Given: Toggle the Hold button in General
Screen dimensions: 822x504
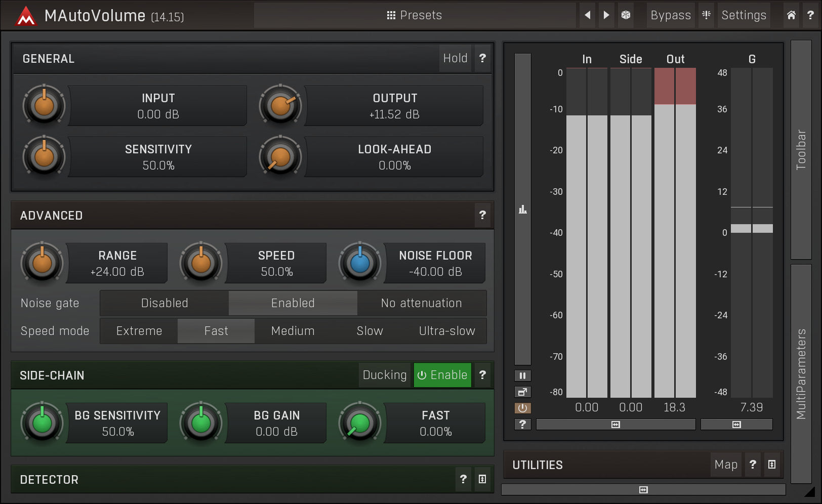Looking at the screenshot, I should 455,59.
